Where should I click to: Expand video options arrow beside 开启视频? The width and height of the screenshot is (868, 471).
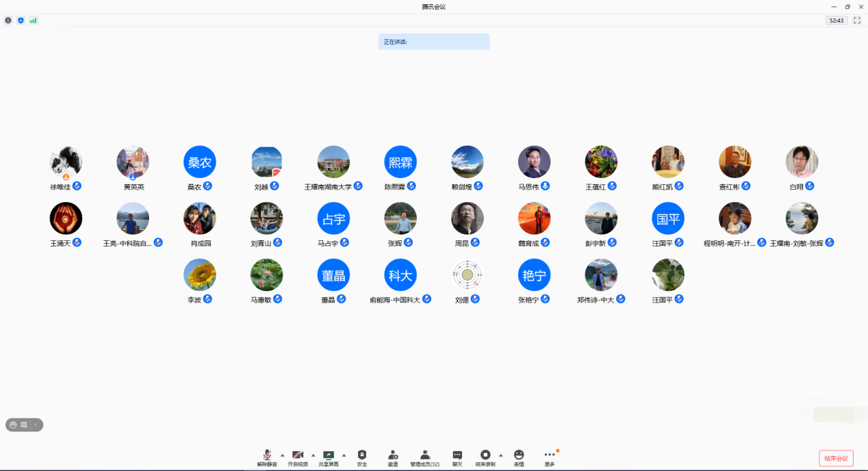pos(313,455)
